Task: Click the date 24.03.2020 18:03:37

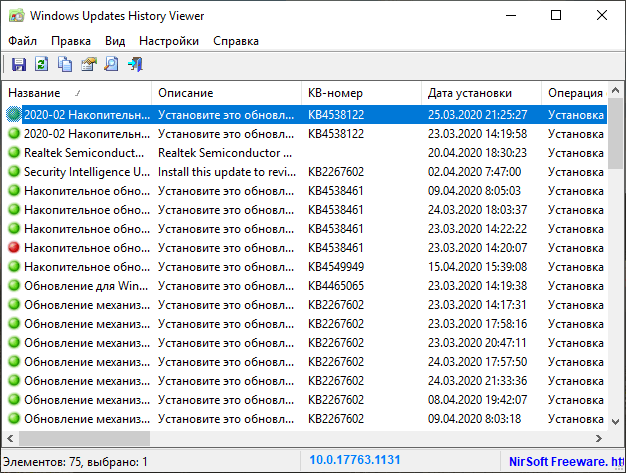Action: tap(477, 210)
